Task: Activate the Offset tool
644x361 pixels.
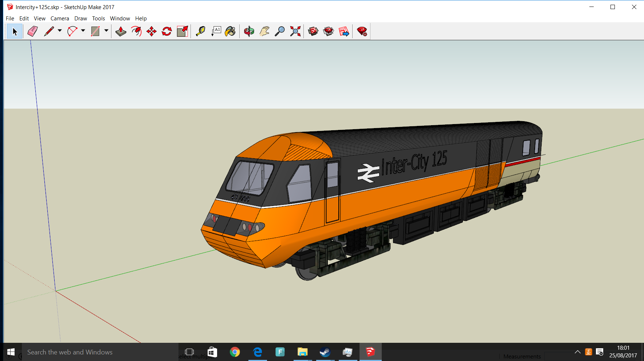Action: 136,31
